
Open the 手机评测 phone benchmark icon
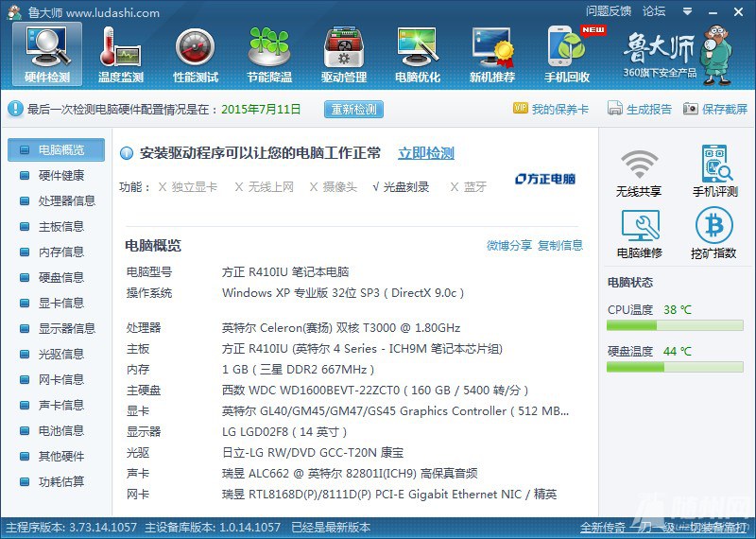[715, 171]
